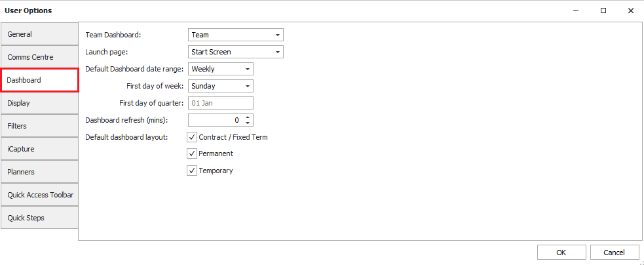Open the Quick Steps tab

tap(39, 218)
